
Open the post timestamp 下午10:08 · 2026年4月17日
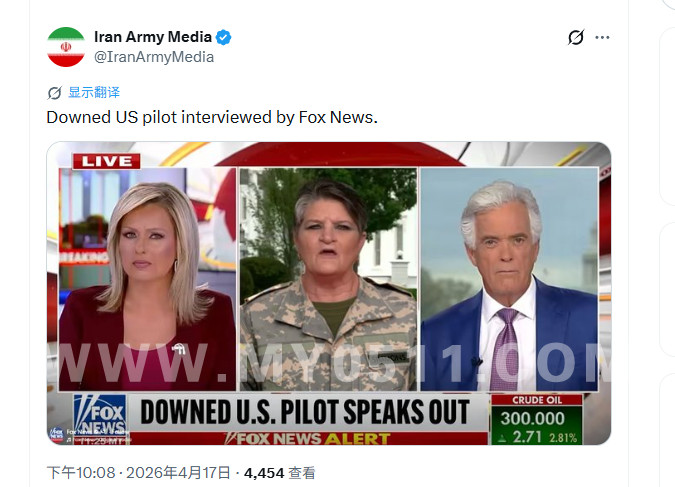pos(139,473)
